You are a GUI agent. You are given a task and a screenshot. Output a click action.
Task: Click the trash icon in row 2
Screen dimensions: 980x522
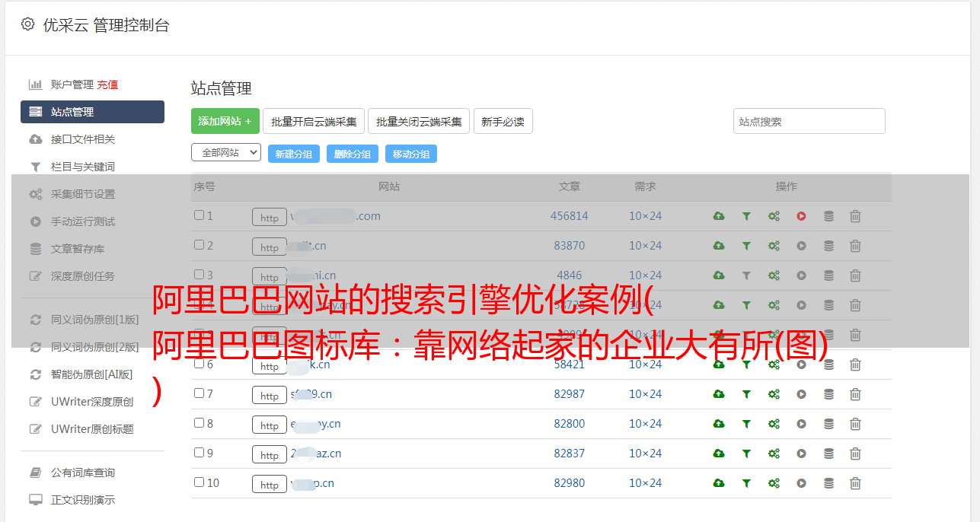(855, 246)
